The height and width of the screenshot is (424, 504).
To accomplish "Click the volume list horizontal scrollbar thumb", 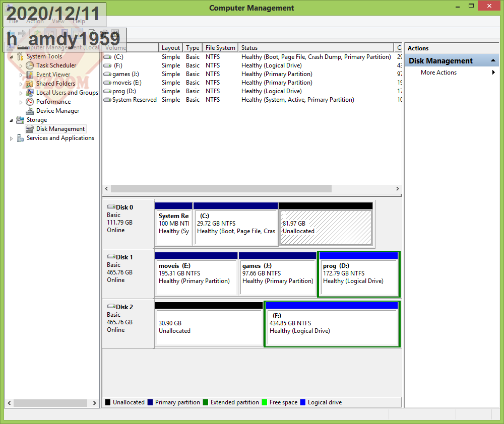I will [x=221, y=188].
